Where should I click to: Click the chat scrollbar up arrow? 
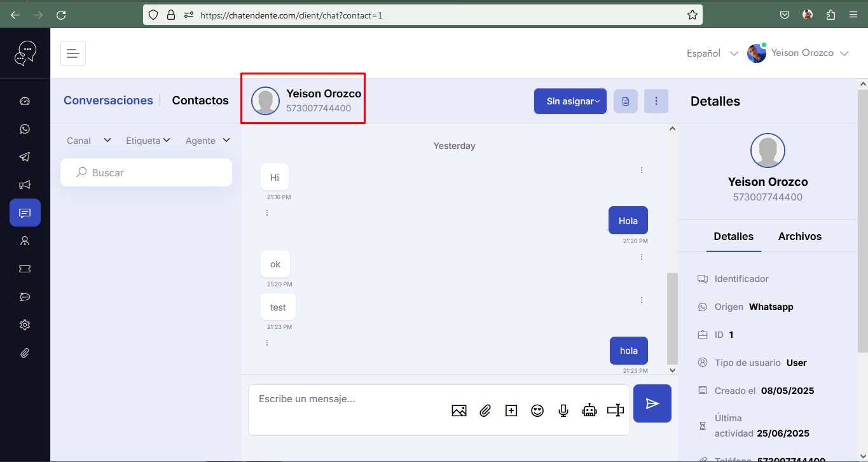tap(673, 129)
